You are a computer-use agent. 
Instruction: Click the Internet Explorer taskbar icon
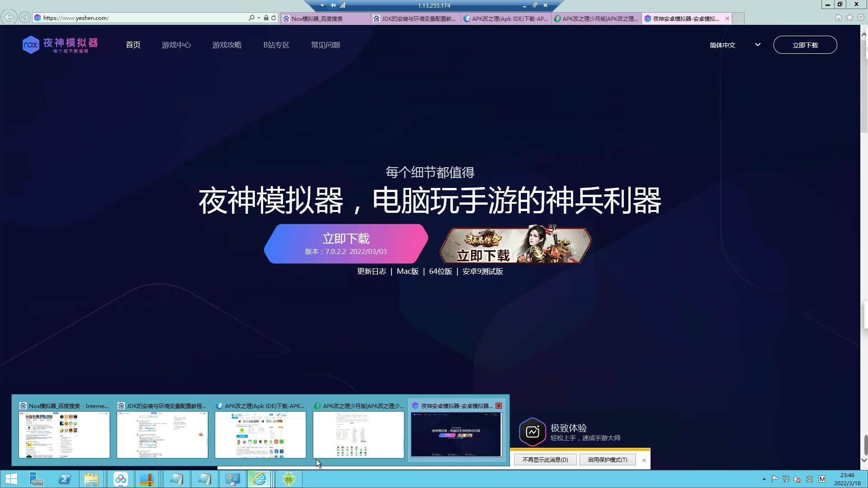coord(260,479)
